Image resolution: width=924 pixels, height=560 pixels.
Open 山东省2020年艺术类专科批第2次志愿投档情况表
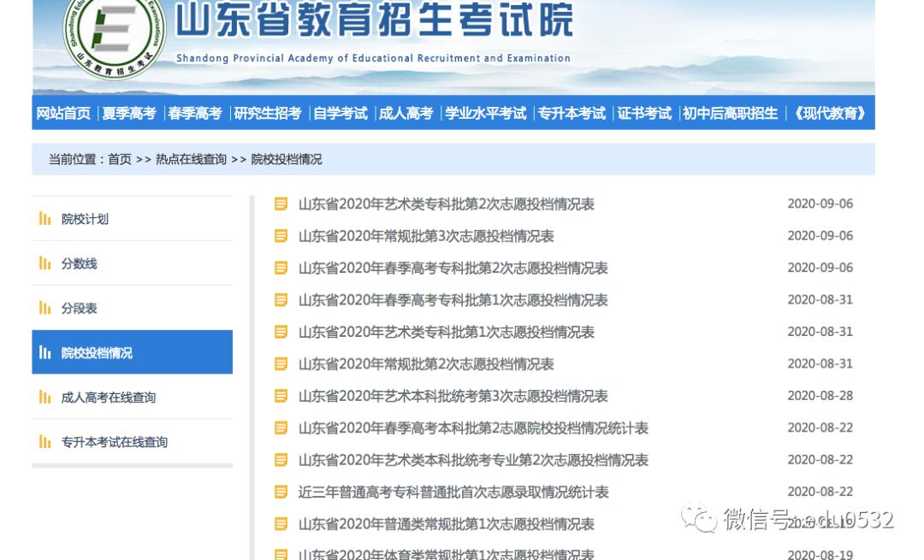(x=443, y=203)
